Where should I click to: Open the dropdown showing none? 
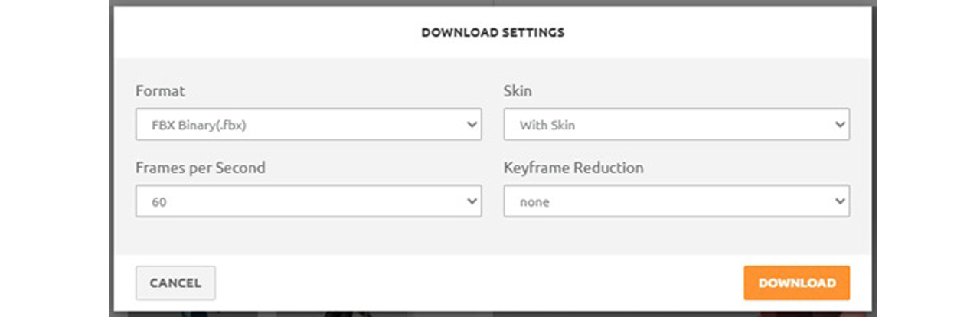(666, 201)
